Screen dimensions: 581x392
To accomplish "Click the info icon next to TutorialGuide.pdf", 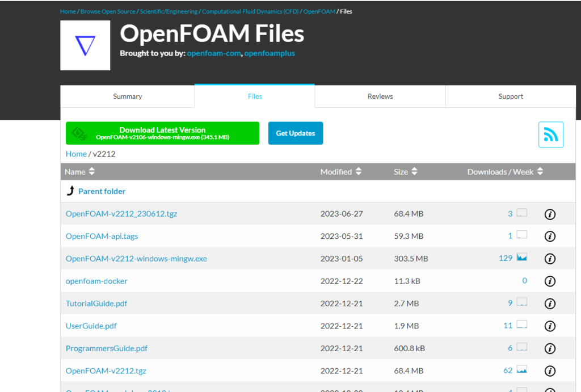I will point(549,304).
